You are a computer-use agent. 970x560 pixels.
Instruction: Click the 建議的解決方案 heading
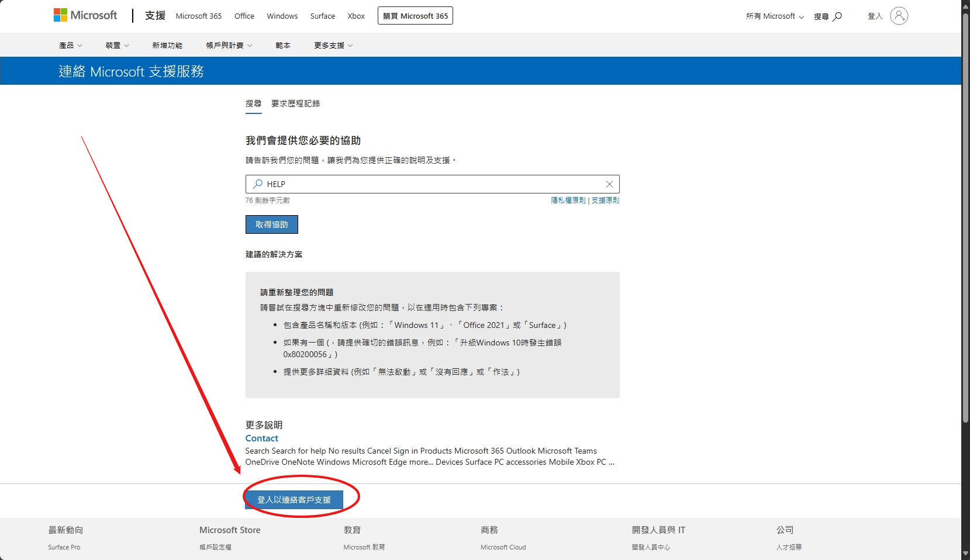(x=274, y=254)
